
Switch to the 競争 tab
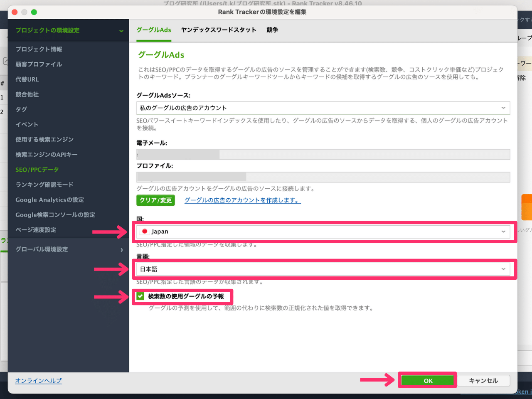(x=272, y=30)
